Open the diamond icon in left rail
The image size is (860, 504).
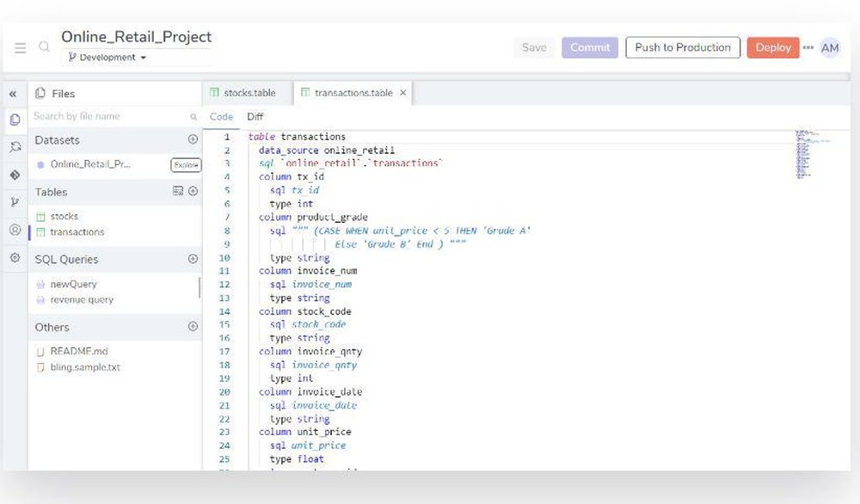pyautogui.click(x=15, y=175)
